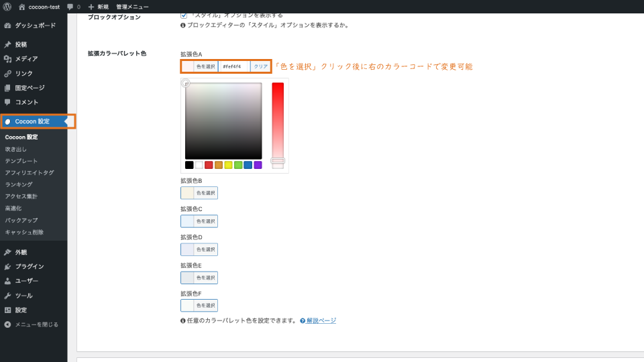Viewport: 644px width, 362px height.
Task: Click the 拡張色D color preview swatch
Action: pyautogui.click(x=187, y=249)
